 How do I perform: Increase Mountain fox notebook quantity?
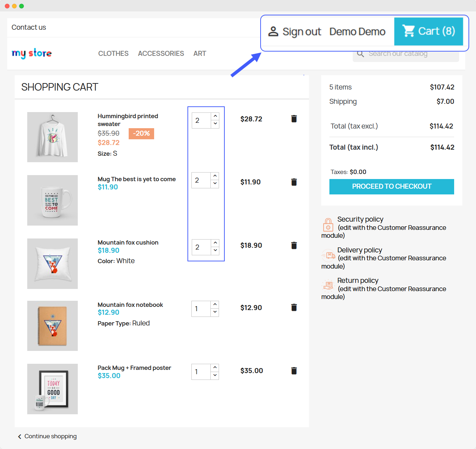point(215,305)
